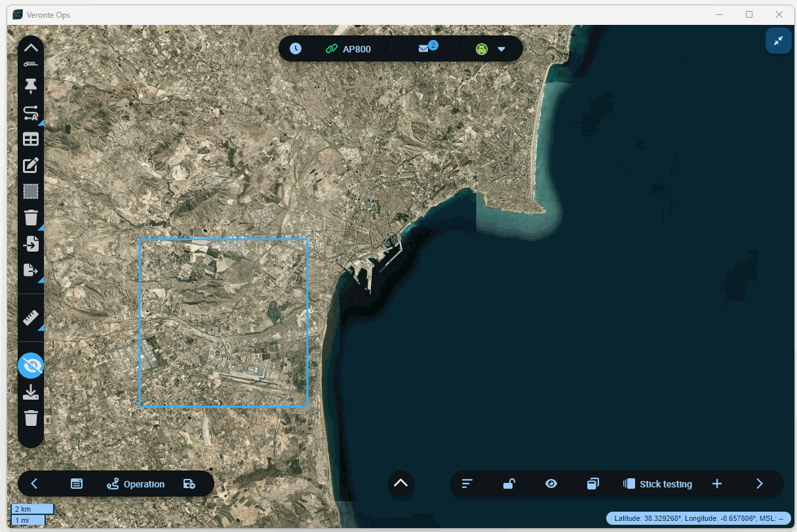
Task: Open the envelope notifications with badge 2
Action: [x=426, y=48]
